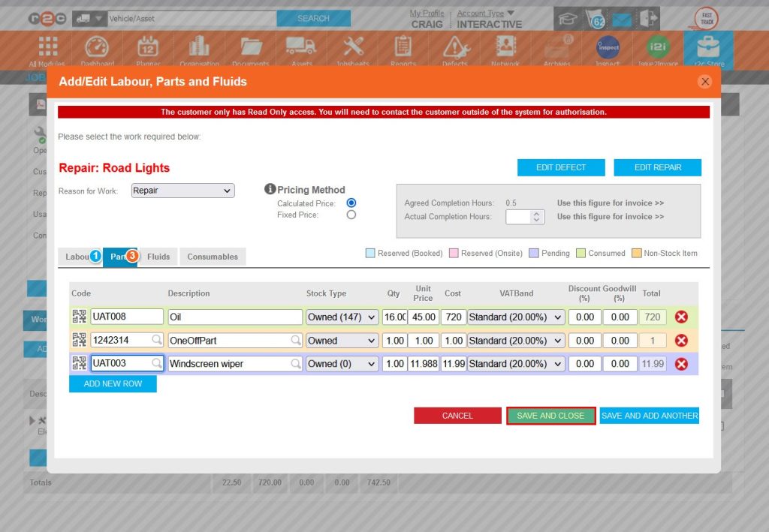The image size is (769, 532).
Task: Select Calculated Price radio button
Action: coord(351,203)
